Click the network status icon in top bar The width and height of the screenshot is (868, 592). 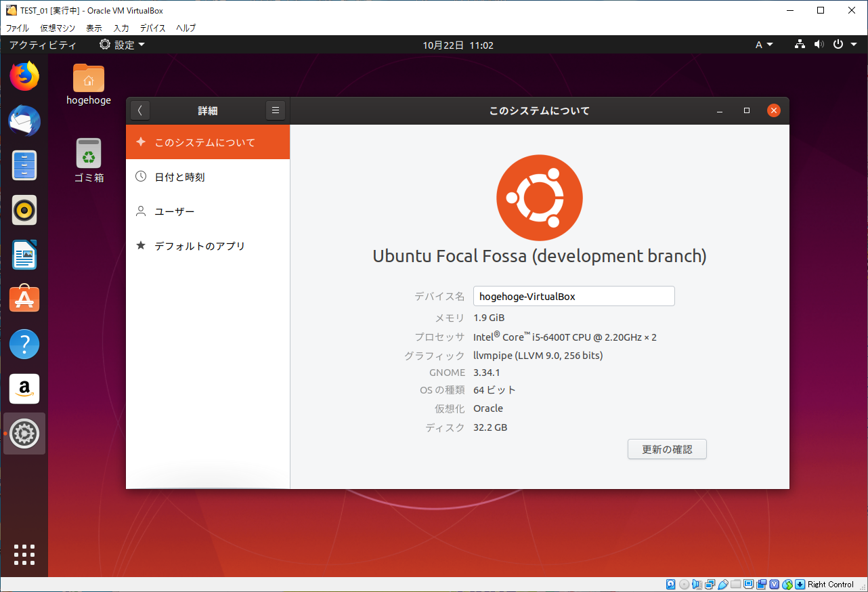click(800, 45)
